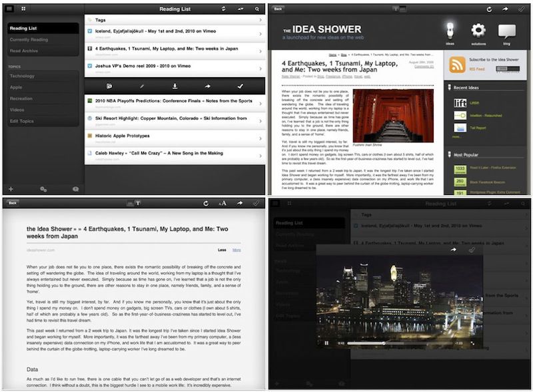533x392 pixels.
Task: Tap the refresh icon in the text article view toolbar
Action: pyautogui.click(x=206, y=203)
